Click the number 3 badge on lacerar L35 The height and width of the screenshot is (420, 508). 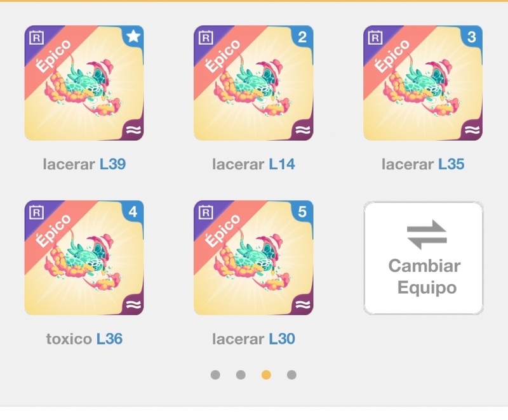tap(472, 37)
